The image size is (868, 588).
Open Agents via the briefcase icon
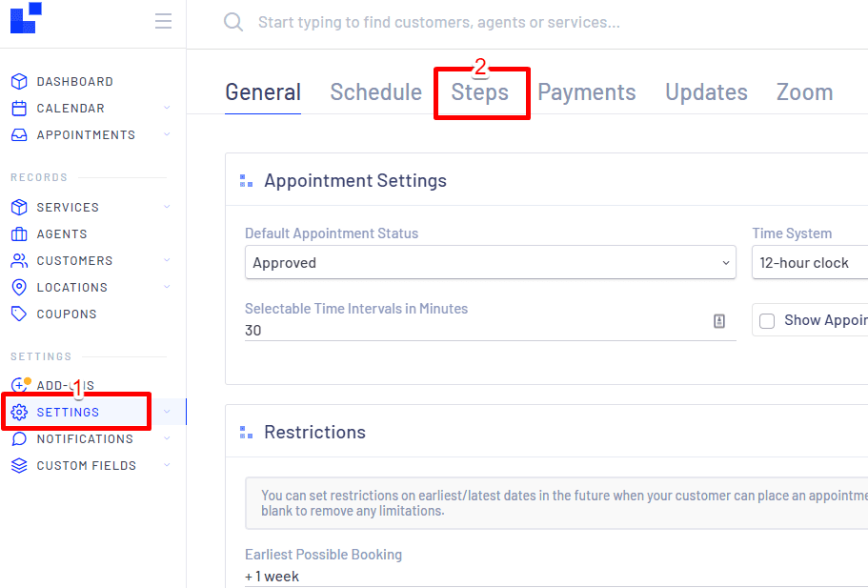coord(21,233)
